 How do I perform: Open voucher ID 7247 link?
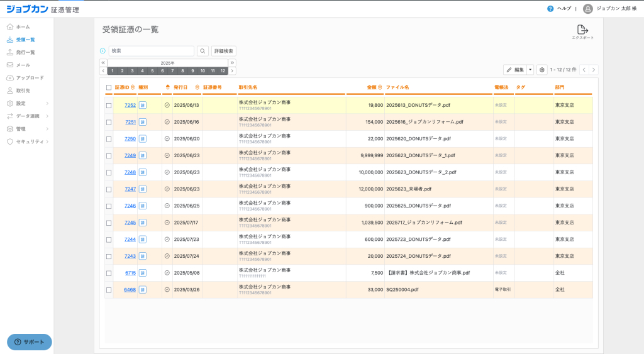point(130,189)
